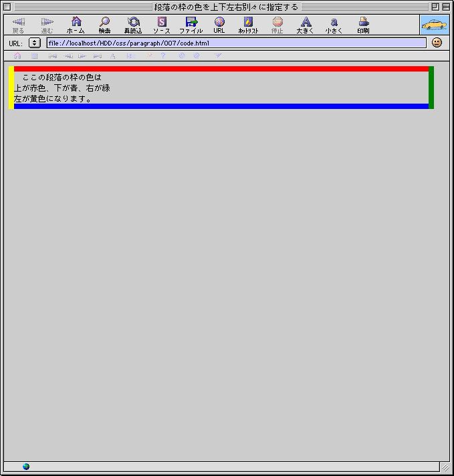The height and width of the screenshot is (476, 454).
Task: Go to the ホーム home page icon
Action: point(76,21)
